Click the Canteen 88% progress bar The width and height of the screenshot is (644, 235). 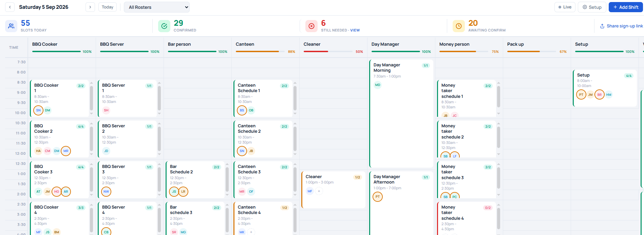(261, 51)
